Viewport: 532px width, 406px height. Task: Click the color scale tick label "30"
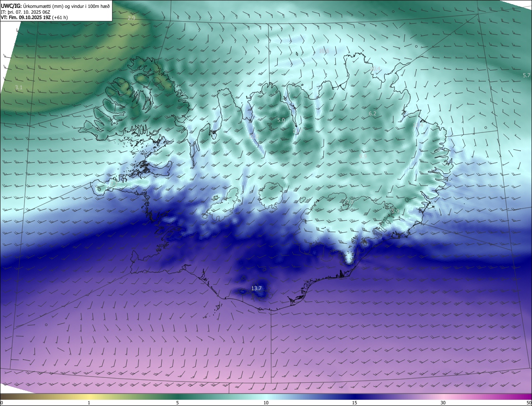point(443,403)
